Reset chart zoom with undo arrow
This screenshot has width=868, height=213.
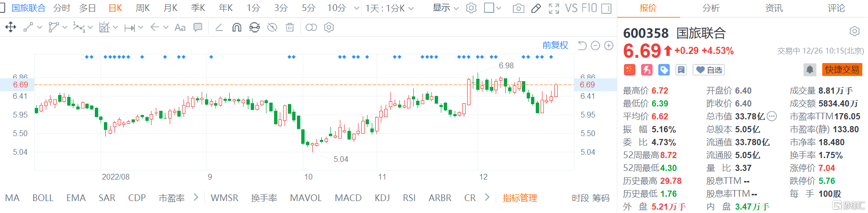pyautogui.click(x=582, y=45)
